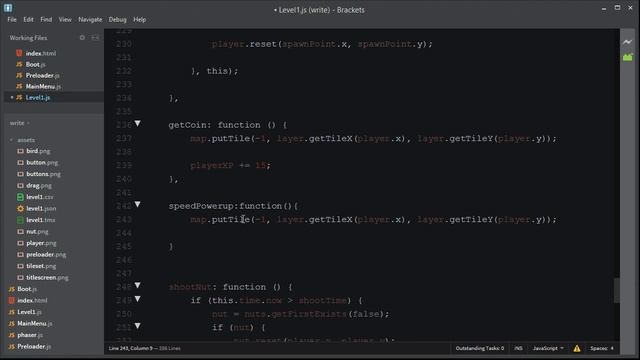Open the Live Preview lightning icon

point(627,42)
